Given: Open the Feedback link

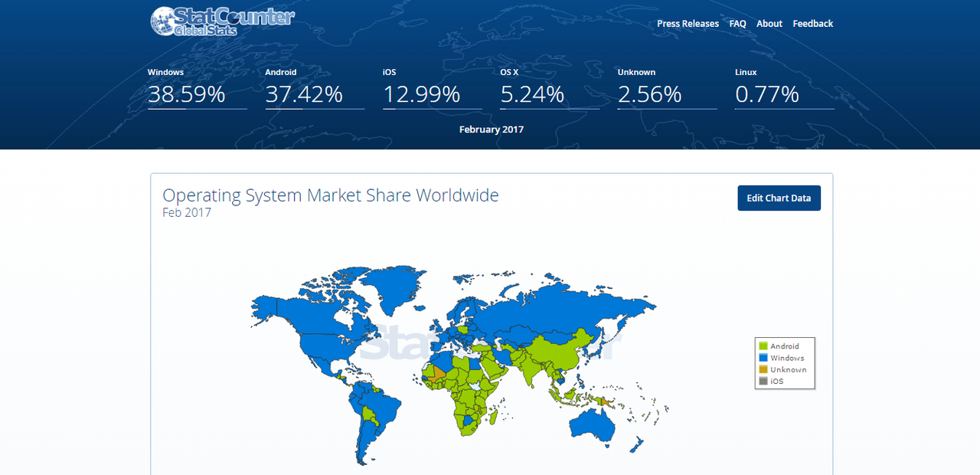Looking at the screenshot, I should (x=813, y=24).
